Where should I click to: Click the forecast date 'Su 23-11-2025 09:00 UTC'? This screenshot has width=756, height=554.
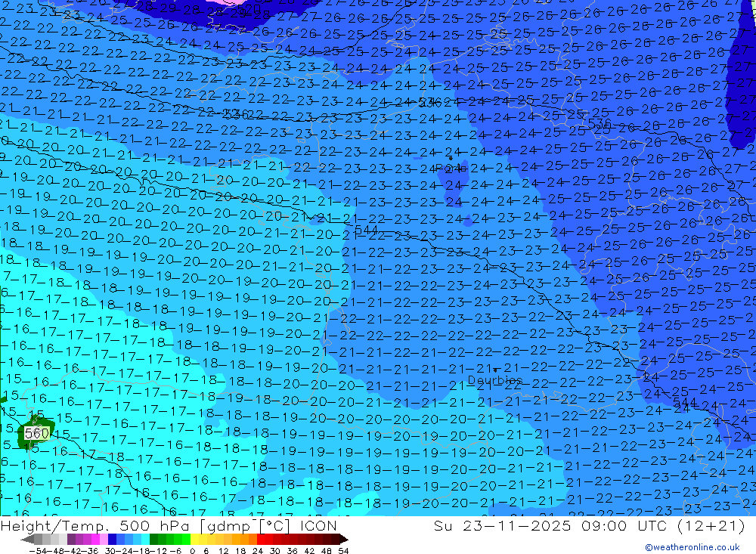(550, 525)
